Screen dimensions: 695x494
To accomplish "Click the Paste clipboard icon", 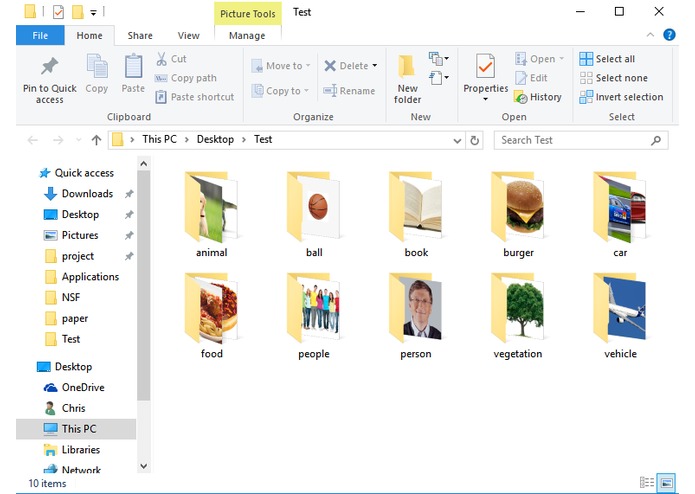I will (x=133, y=66).
